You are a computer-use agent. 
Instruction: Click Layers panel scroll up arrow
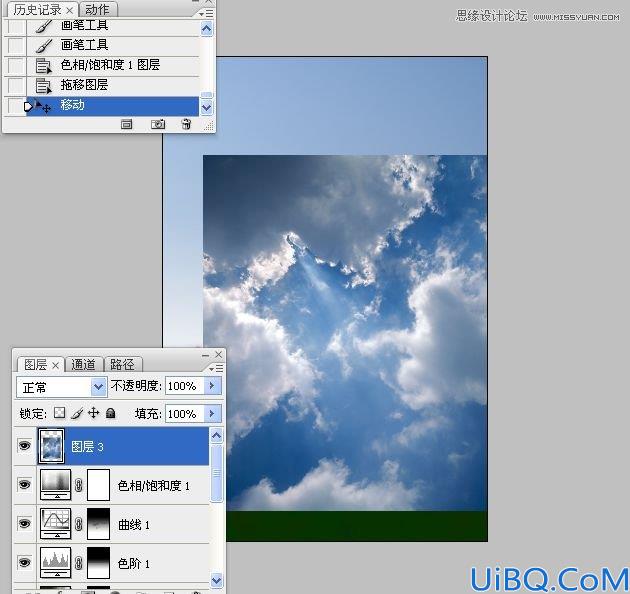[216, 436]
